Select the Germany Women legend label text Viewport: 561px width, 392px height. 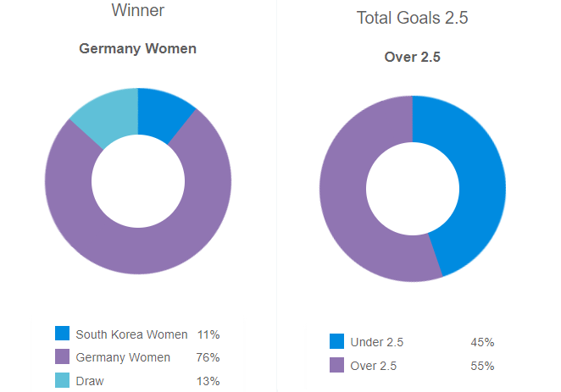point(123,357)
